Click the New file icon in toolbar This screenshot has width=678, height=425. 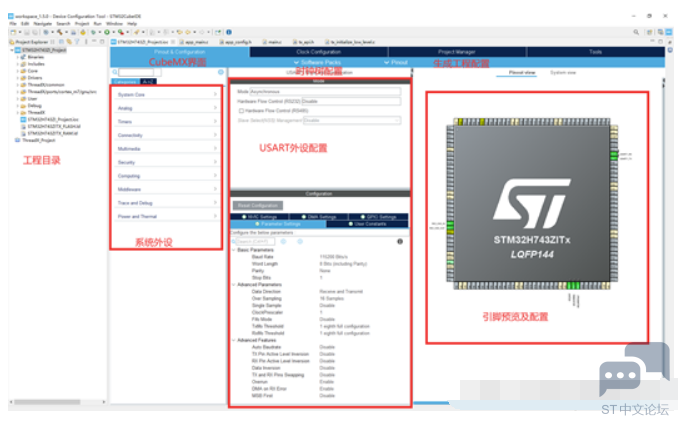[x=13, y=32]
